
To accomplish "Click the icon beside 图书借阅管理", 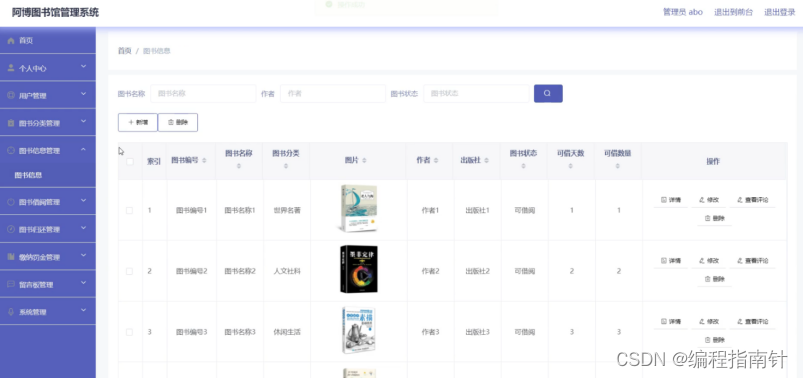I will 11,202.
